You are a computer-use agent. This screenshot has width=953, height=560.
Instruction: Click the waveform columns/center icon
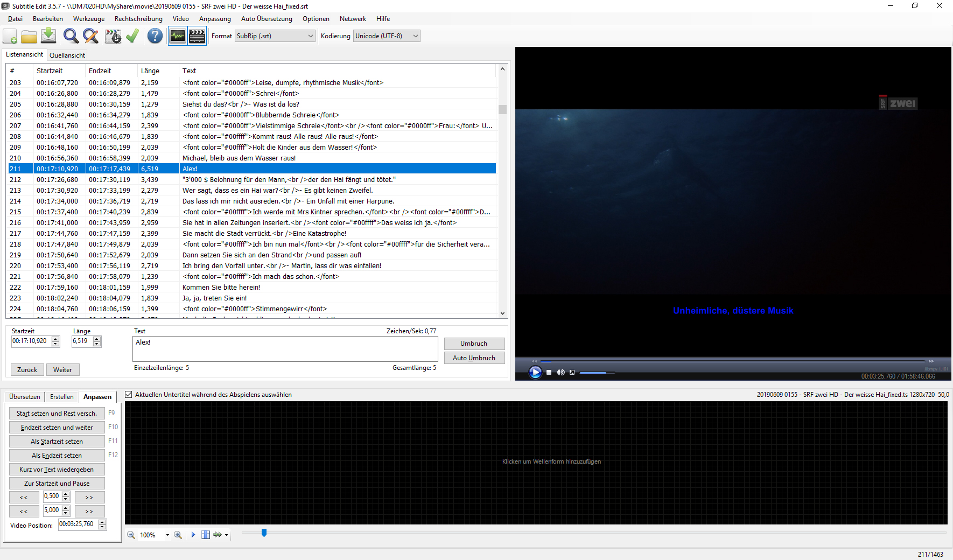point(206,535)
